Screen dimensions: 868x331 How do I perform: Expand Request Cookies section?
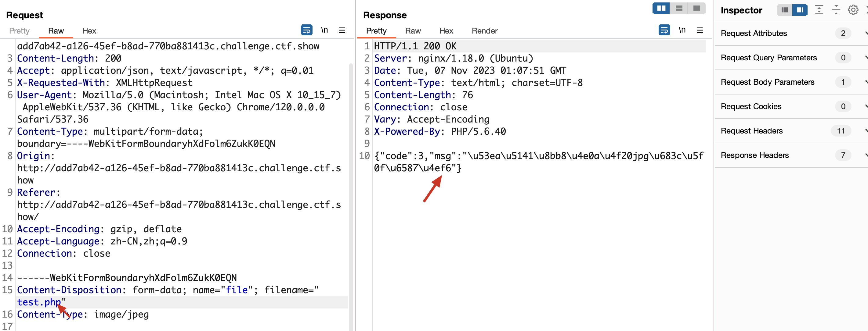click(x=791, y=107)
